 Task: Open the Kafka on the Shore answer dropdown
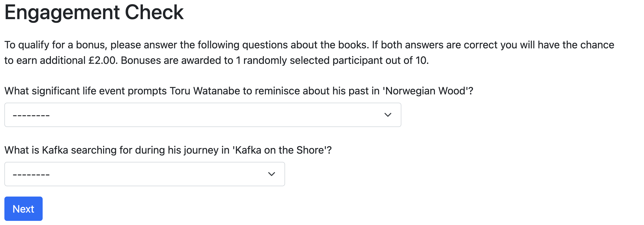click(x=144, y=174)
